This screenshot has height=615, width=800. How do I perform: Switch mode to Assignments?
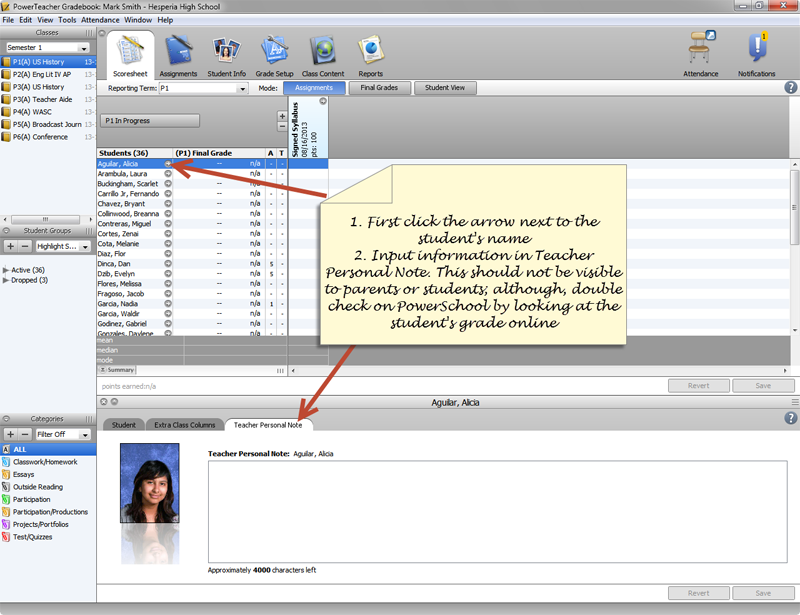click(x=314, y=88)
